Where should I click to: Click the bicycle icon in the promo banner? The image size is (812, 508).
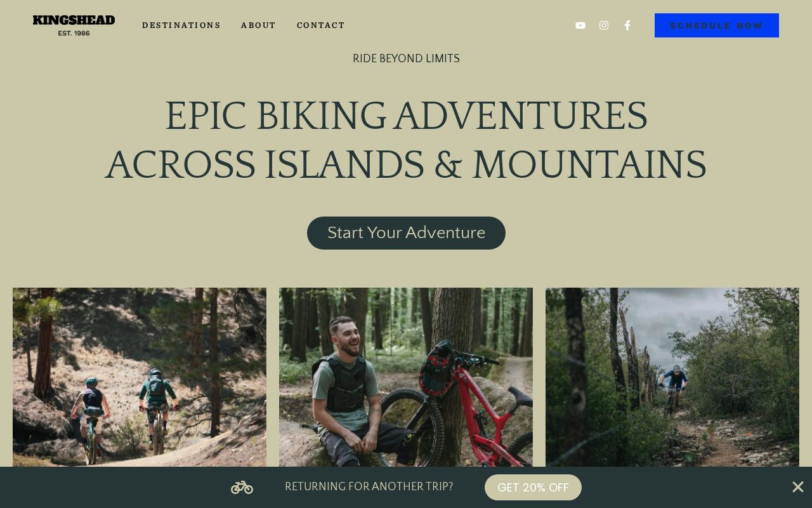[242, 487]
